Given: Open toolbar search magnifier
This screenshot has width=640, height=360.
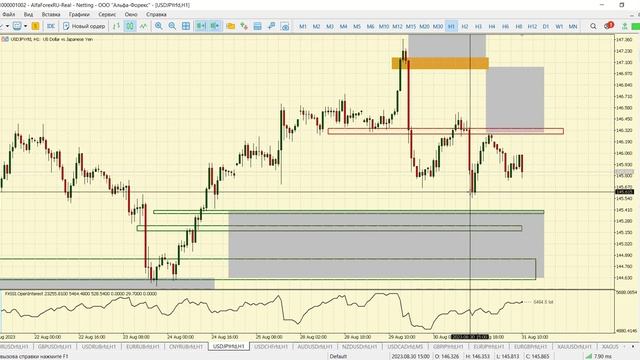Looking at the screenshot, I should click(593, 26).
